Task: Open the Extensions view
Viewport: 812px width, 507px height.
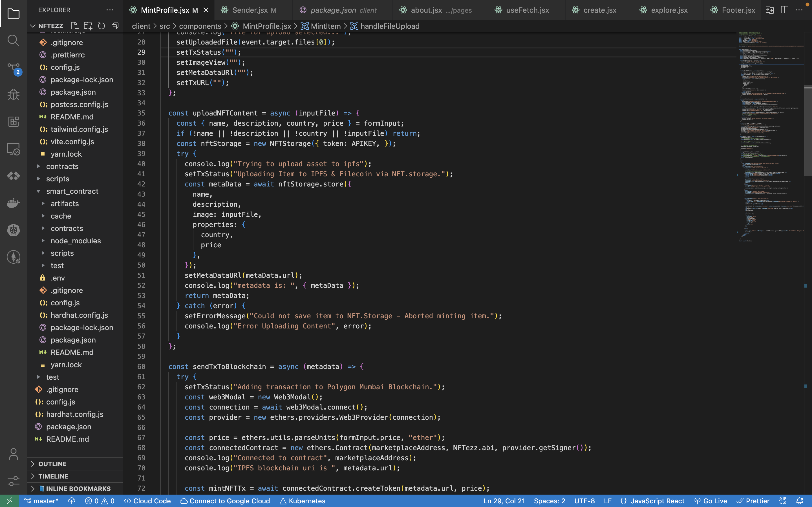Action: 13,121
